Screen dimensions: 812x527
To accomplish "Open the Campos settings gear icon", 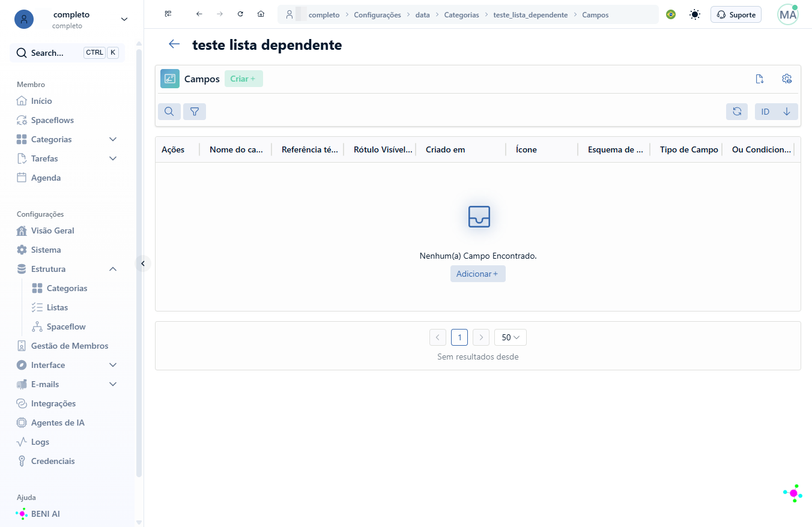I will coord(787,79).
